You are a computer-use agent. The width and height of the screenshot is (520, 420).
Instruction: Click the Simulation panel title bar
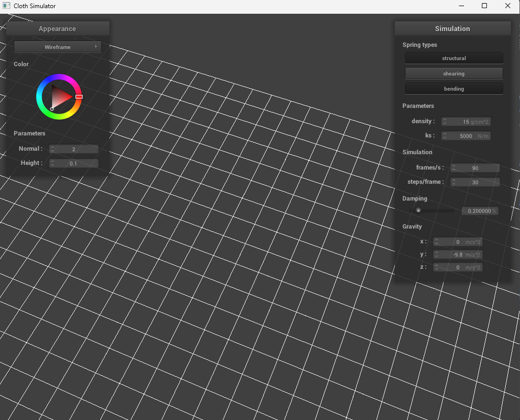pos(452,29)
